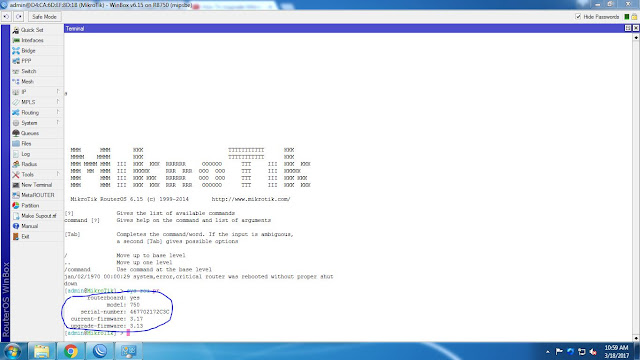Select the Bridge menu label
This screenshot has width=640, height=360.
[29, 51]
